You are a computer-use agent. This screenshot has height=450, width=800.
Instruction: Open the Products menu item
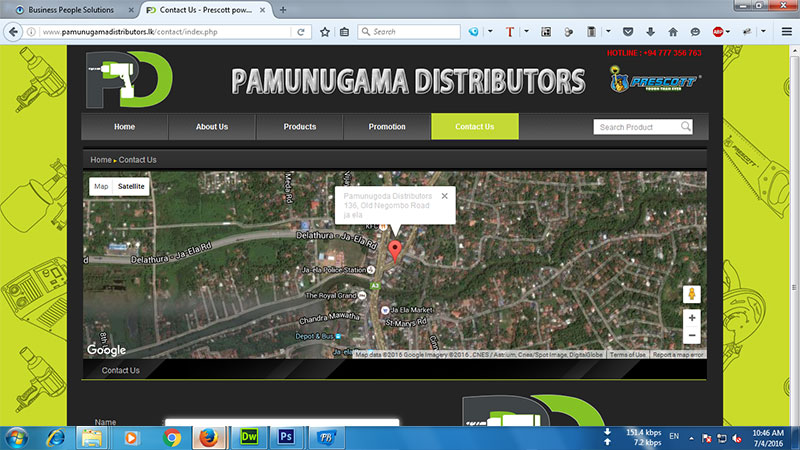299,127
